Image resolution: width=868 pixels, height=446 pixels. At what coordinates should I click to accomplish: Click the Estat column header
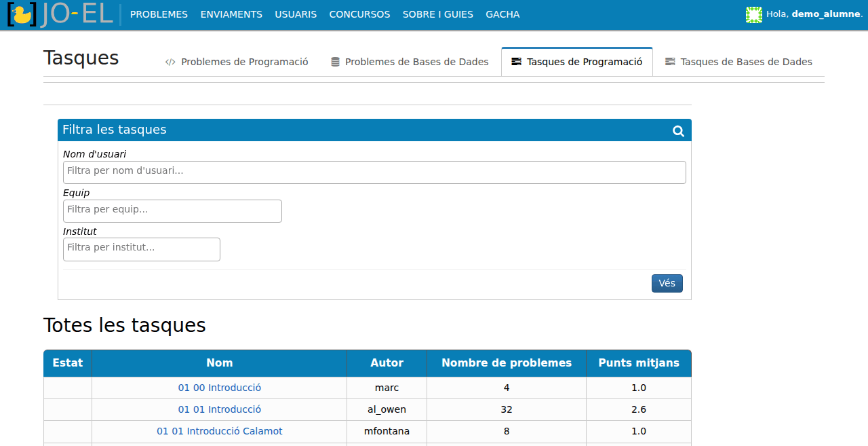[x=68, y=363]
